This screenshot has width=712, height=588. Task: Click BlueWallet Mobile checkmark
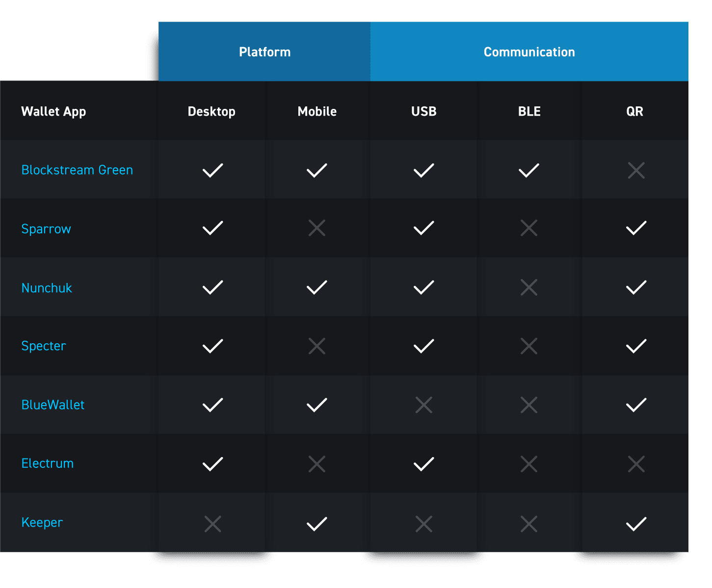point(317,405)
